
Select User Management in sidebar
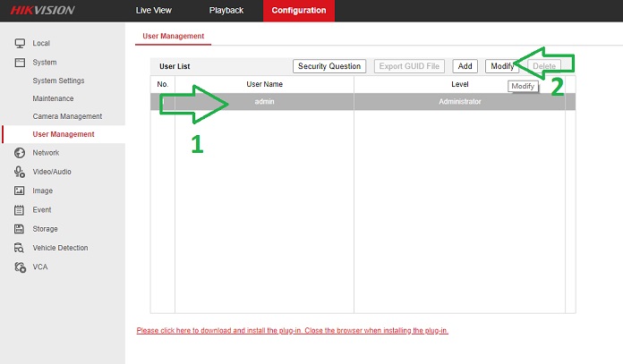point(64,134)
